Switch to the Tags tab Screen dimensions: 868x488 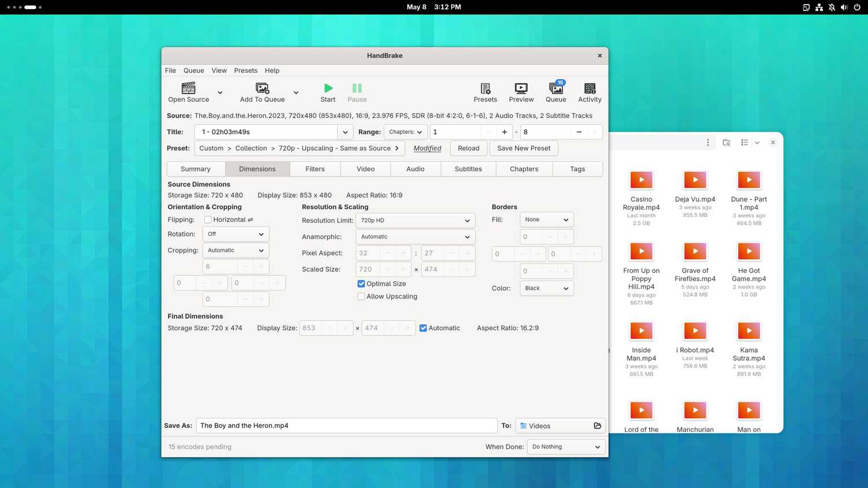[578, 169]
